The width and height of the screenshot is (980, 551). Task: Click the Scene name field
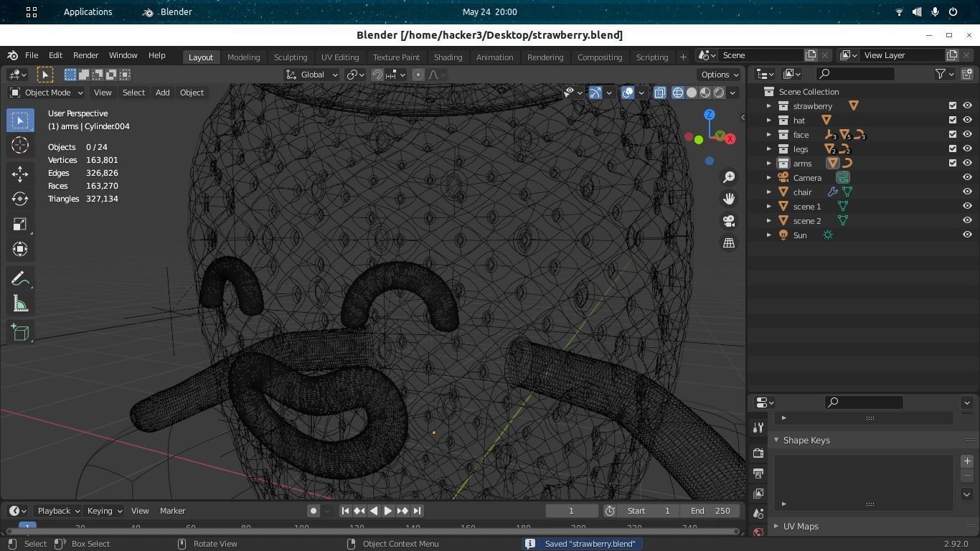(760, 55)
